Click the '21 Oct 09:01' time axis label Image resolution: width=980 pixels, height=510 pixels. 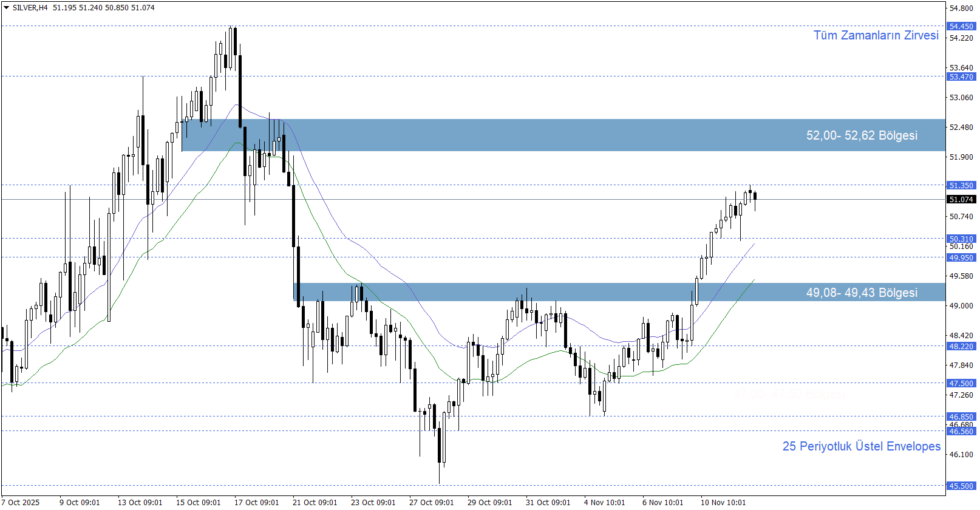(315, 502)
